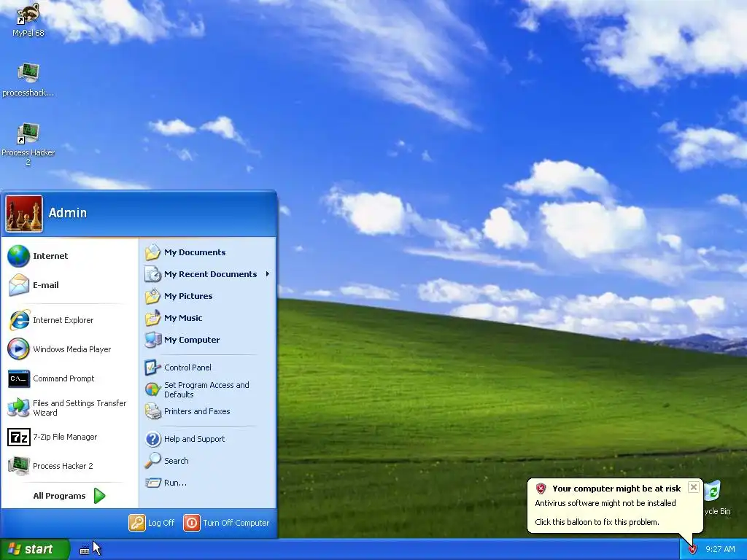
Task: Click the Process Hacker 2 Start menu icon
Action: pyautogui.click(x=19, y=466)
